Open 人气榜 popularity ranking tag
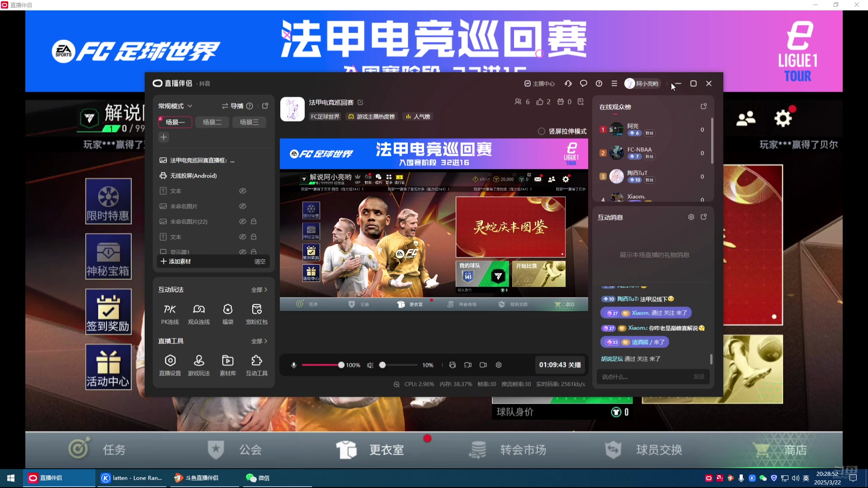This screenshot has height=488, width=868. point(417,117)
